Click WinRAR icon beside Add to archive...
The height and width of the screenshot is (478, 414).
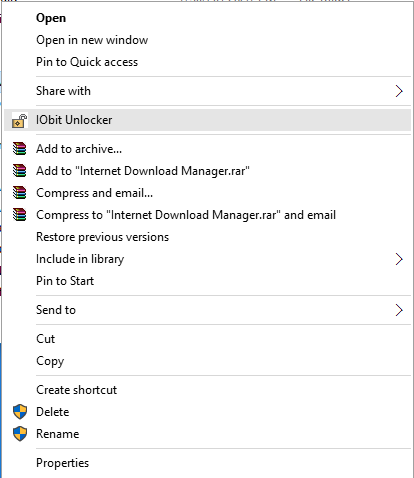point(20,149)
